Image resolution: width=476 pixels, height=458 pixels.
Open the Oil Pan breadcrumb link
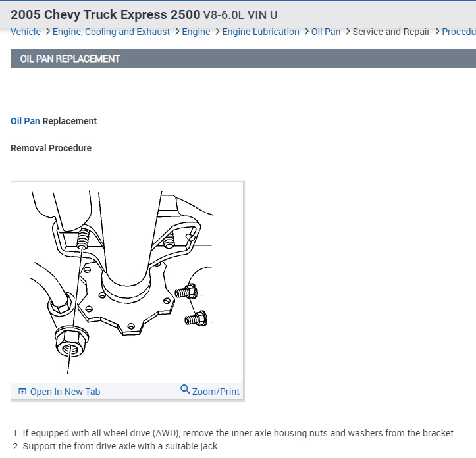click(x=326, y=32)
